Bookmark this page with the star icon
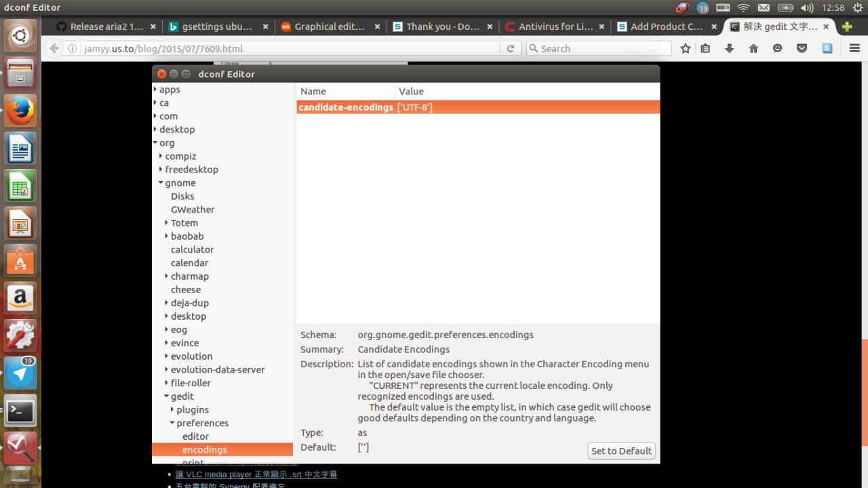The width and height of the screenshot is (868, 488). tap(686, 48)
